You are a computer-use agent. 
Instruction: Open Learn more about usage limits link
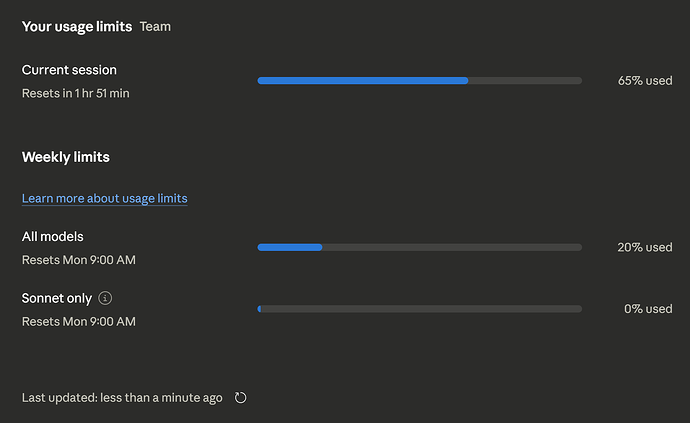105,199
